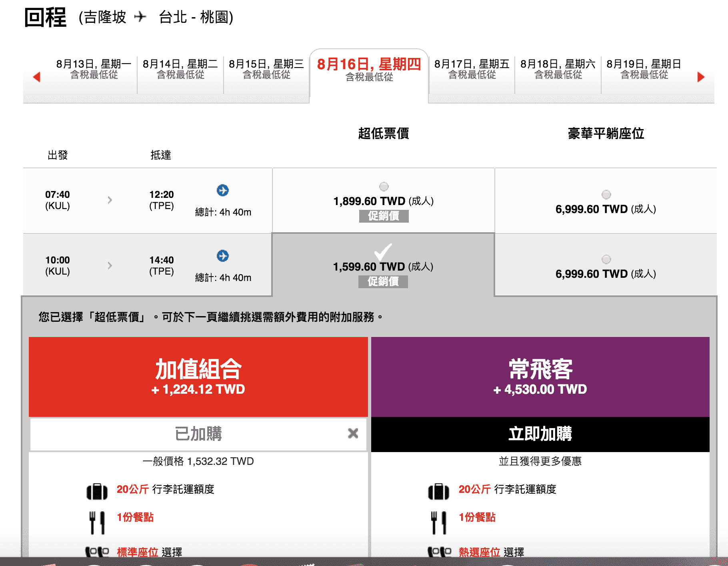Click 總計: 4h 40m for the 07:40 flight

tap(223, 212)
